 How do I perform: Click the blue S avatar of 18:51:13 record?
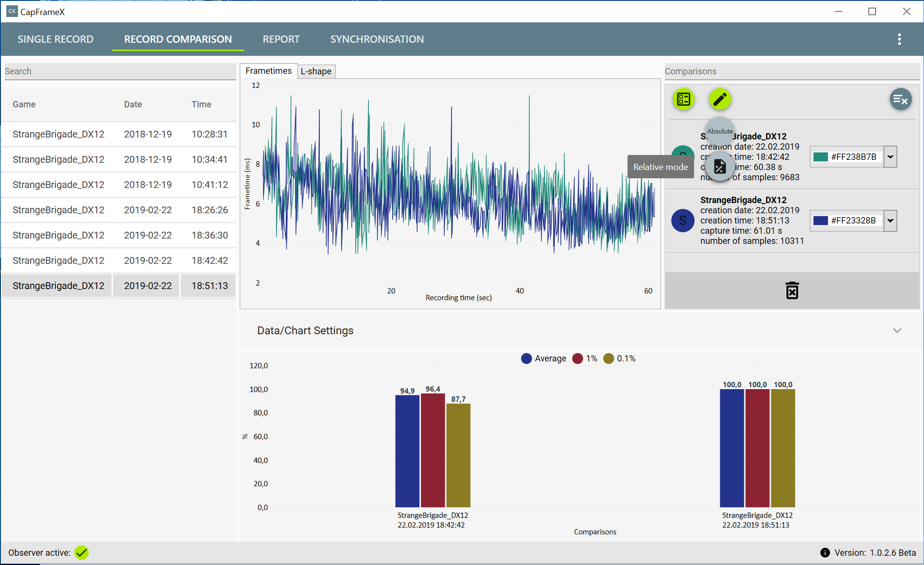click(683, 221)
